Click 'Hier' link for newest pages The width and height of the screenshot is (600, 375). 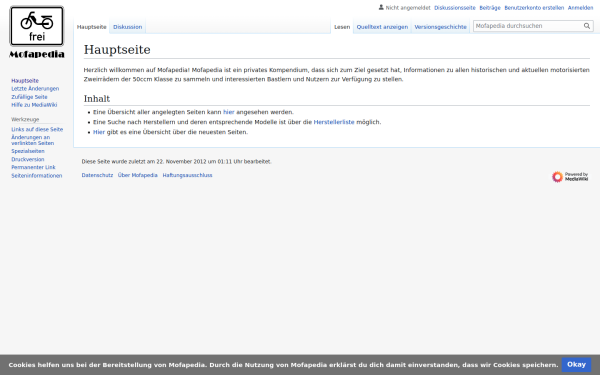click(x=99, y=132)
